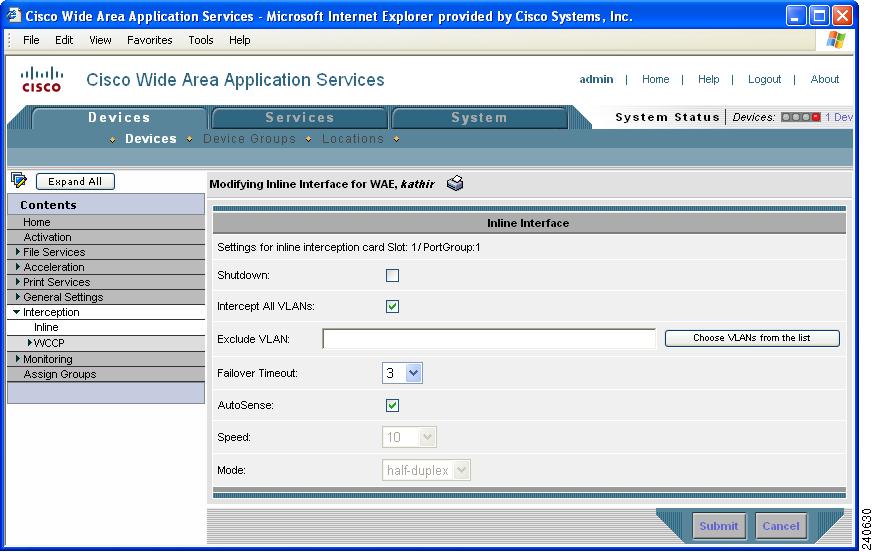This screenshot has height=552, width=874.
Task: Click the print icon beside kathir
Action: pyautogui.click(x=455, y=183)
